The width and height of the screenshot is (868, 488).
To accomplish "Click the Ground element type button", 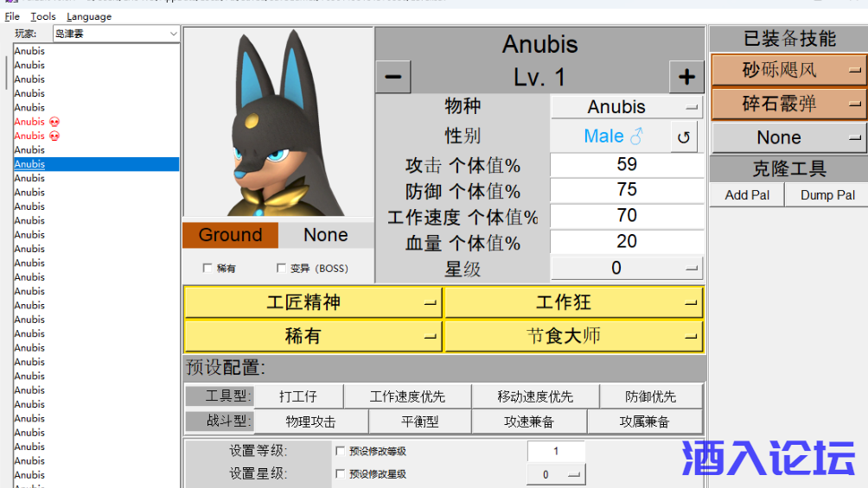I will click(230, 235).
